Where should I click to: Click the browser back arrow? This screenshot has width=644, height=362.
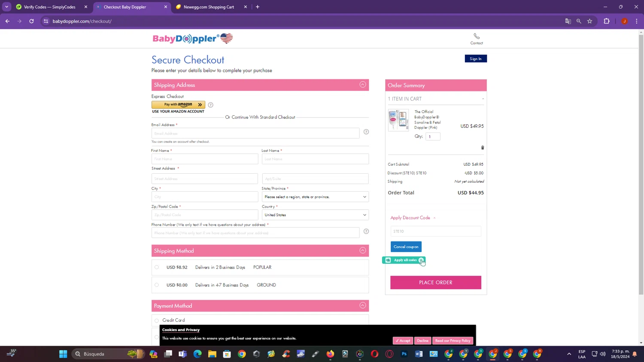(7, 21)
